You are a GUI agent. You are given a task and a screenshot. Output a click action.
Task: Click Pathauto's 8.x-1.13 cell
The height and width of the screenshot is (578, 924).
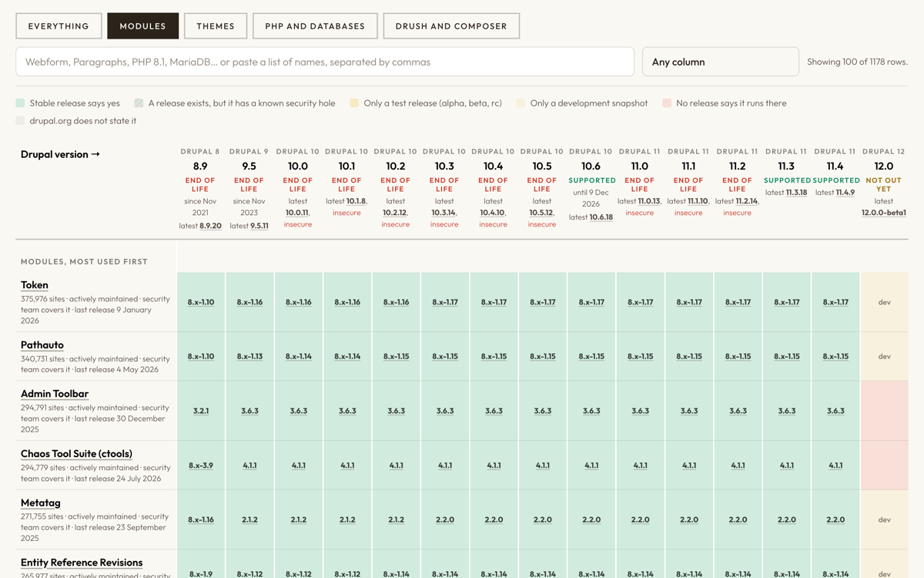coord(249,357)
